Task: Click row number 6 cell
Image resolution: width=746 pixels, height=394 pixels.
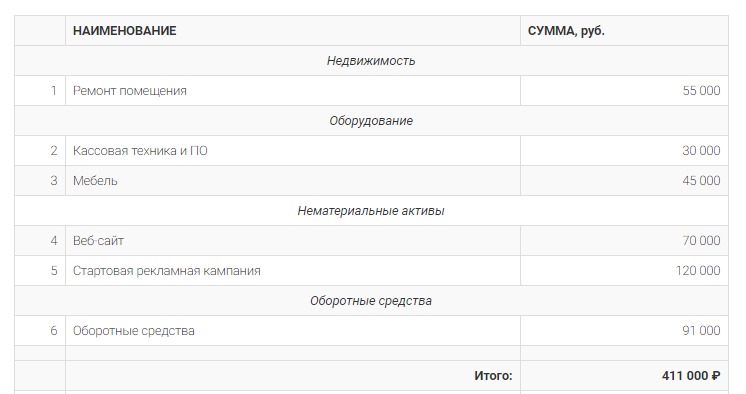Action: point(40,331)
